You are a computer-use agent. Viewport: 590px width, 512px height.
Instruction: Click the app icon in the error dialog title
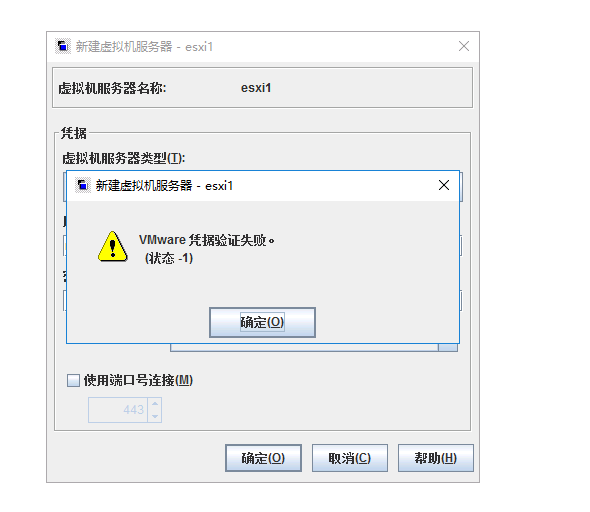(82, 185)
